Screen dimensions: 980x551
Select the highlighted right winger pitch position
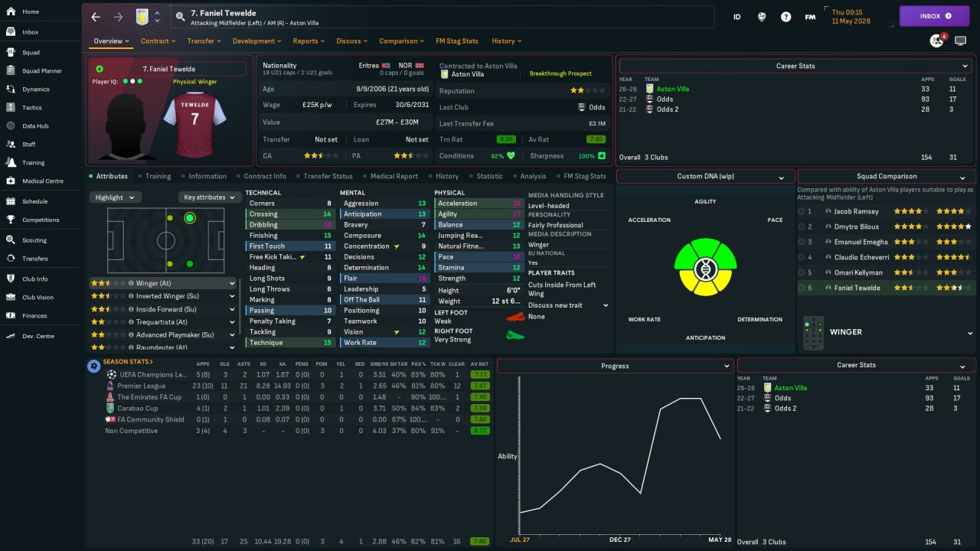(x=190, y=218)
